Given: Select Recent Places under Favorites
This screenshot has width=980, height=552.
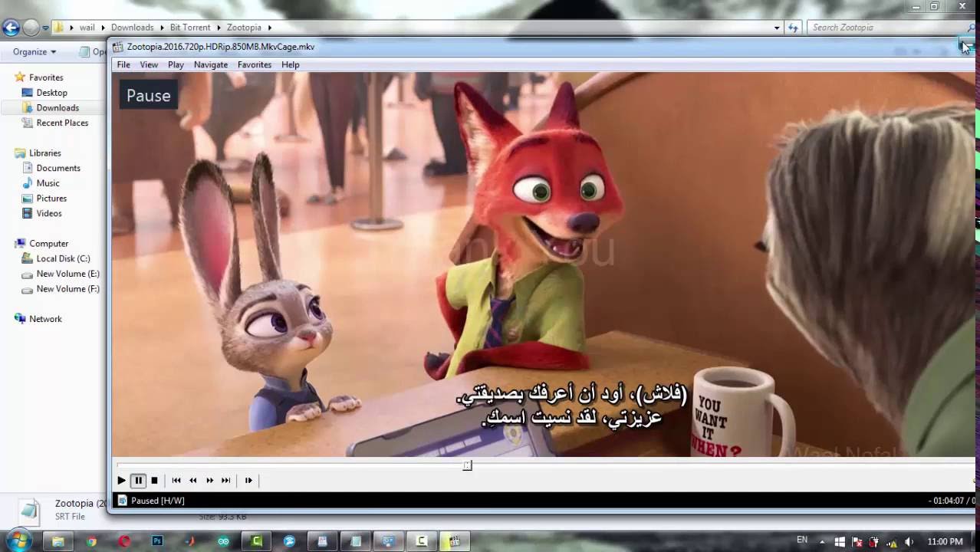Looking at the screenshot, I should coord(62,123).
